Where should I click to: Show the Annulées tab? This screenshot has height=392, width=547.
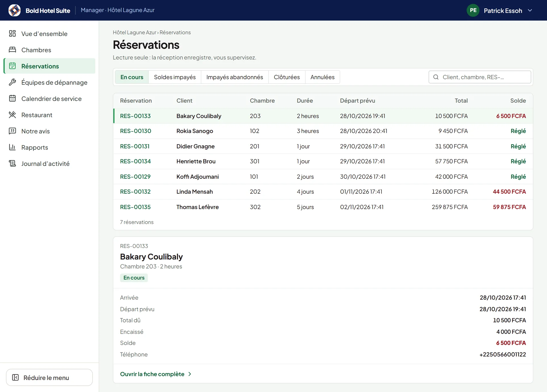pyautogui.click(x=323, y=77)
